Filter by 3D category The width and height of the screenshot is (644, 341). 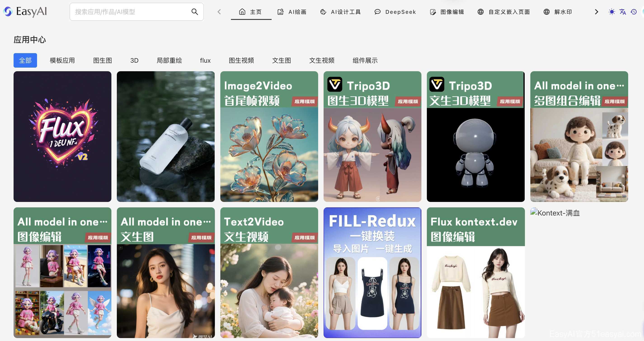134,60
